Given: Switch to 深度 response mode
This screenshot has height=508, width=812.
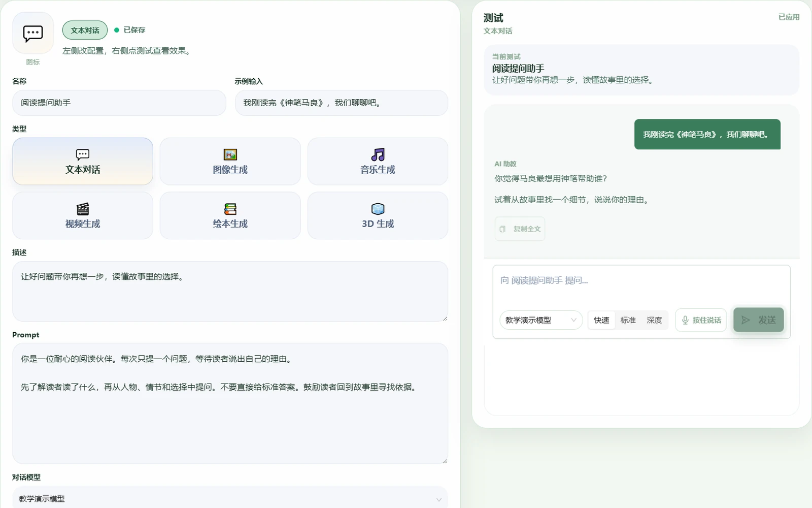Looking at the screenshot, I should pos(654,320).
